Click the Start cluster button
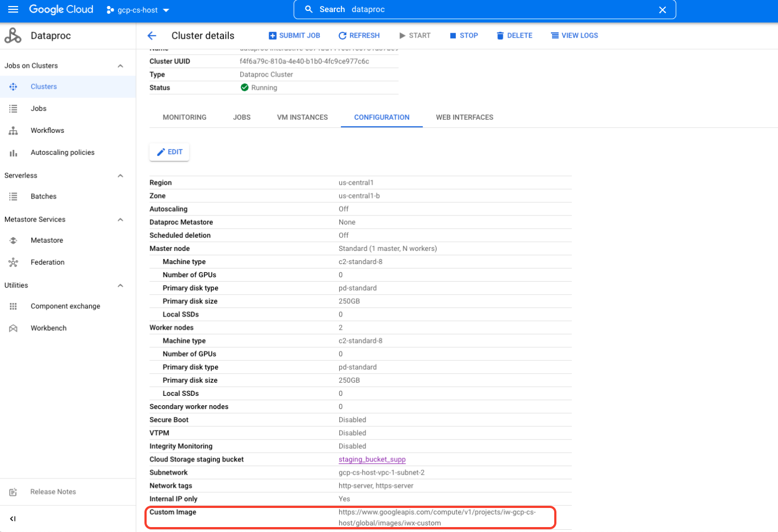The image size is (778, 532). 415,36
